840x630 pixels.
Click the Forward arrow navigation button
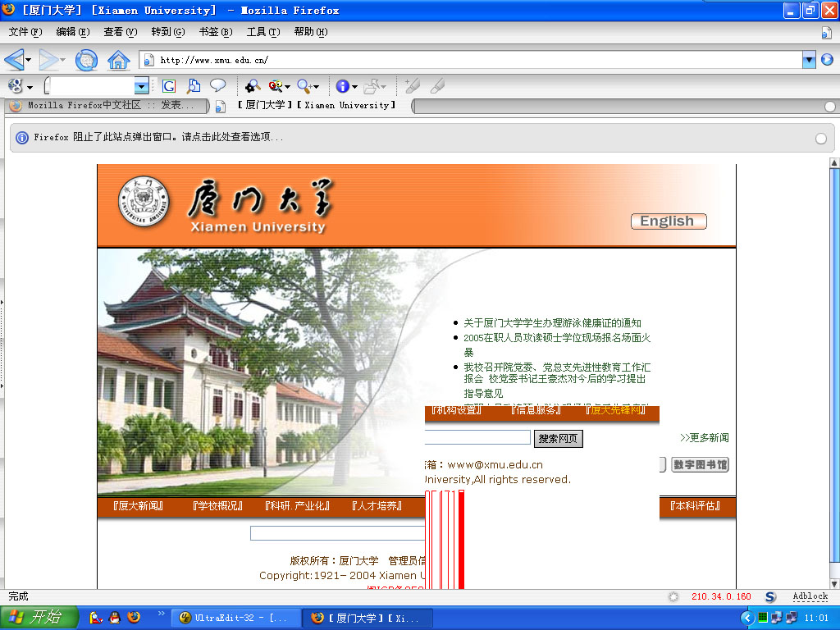click(x=48, y=59)
